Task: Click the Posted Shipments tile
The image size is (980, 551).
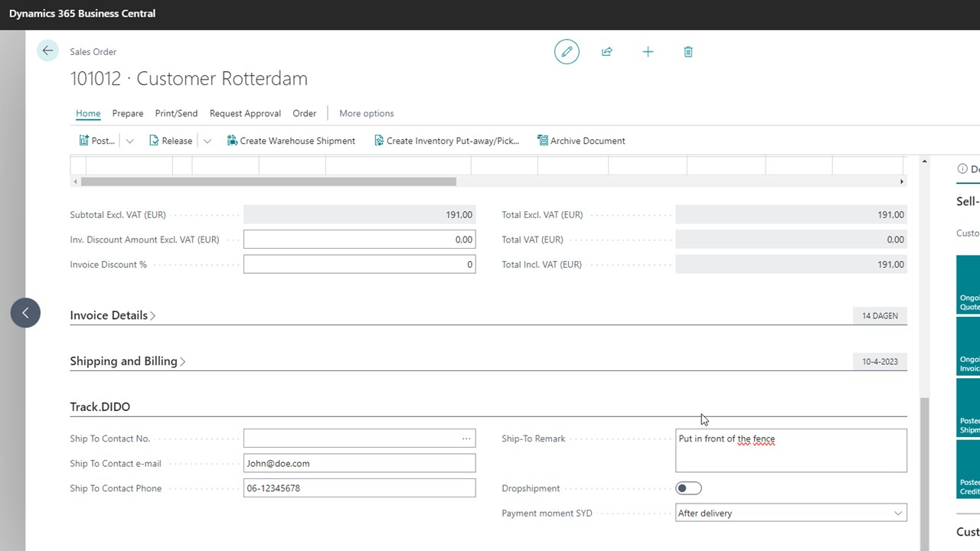Action: pos(968,407)
